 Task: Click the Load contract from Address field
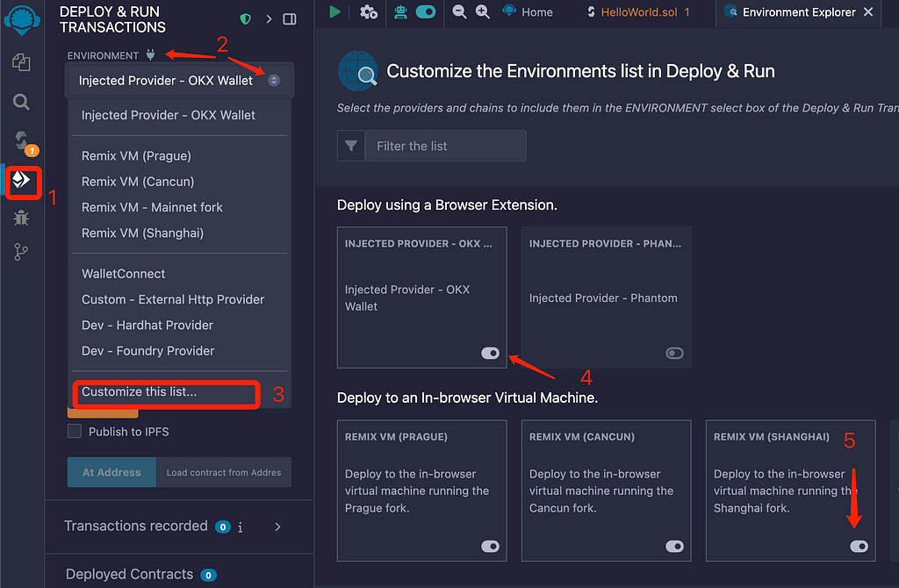click(x=224, y=472)
